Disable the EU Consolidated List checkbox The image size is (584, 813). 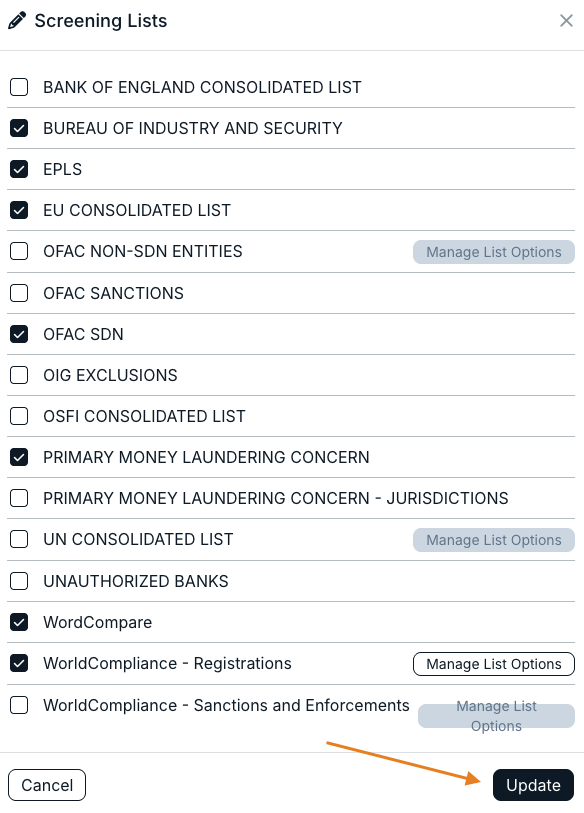coord(19,210)
